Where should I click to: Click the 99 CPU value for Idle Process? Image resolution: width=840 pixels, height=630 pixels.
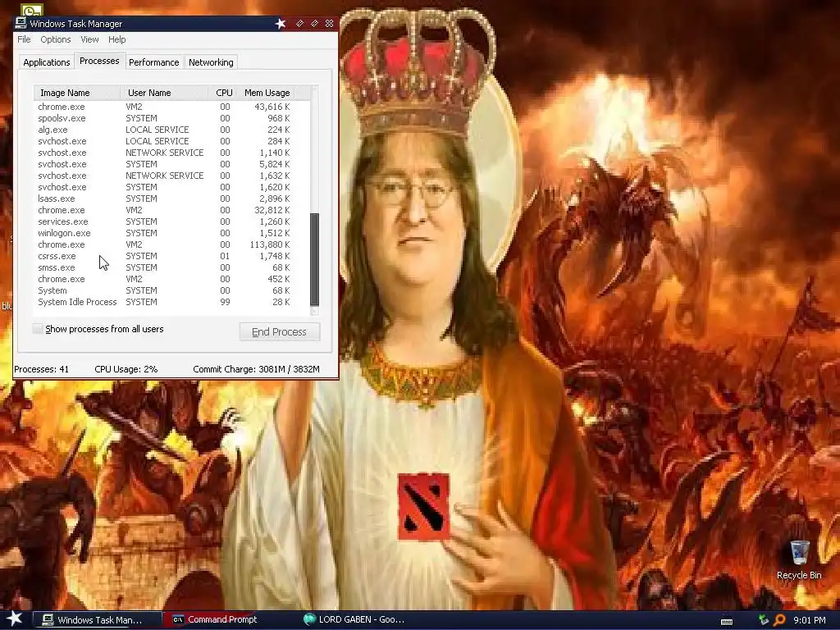pyautogui.click(x=225, y=302)
